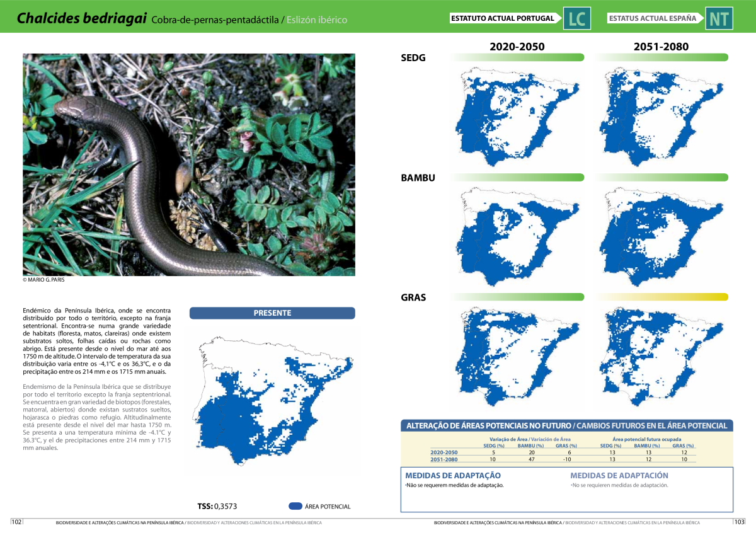Select the photo credit © MARIO G. PARIS
756x535 pixels.
coord(43,280)
